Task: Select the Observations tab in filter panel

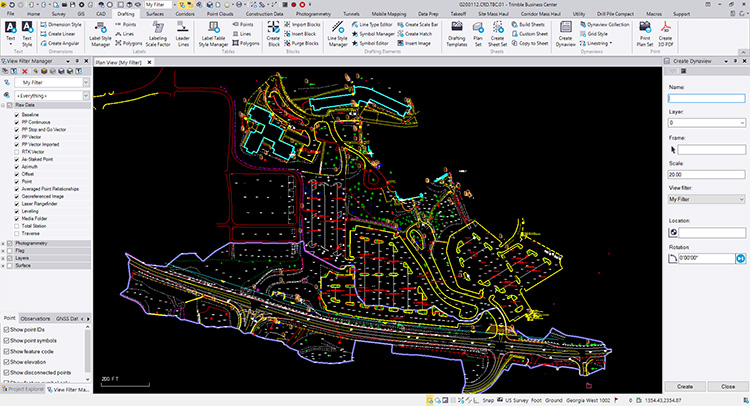Action: point(35,318)
